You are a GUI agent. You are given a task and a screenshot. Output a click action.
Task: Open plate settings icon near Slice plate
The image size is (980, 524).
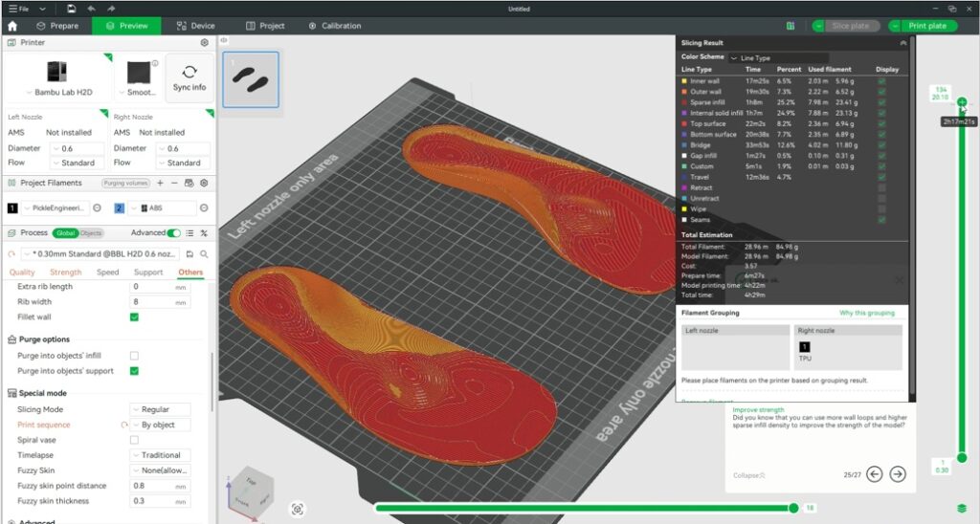[x=791, y=26]
